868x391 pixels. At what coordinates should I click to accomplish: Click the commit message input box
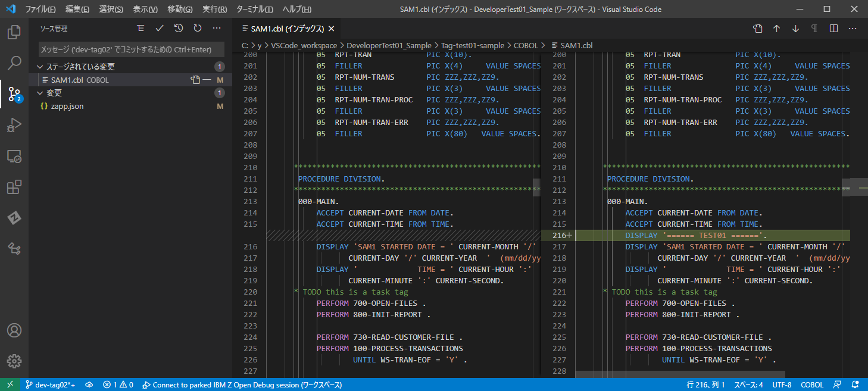[x=132, y=49]
